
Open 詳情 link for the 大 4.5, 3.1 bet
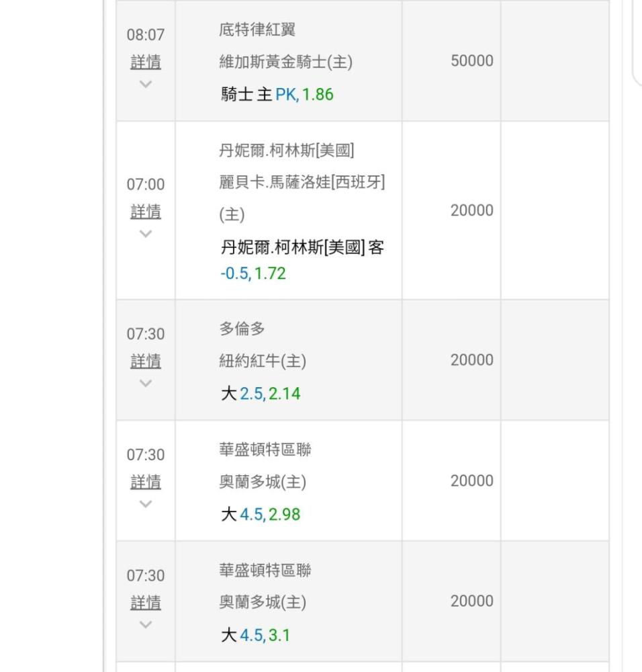[x=146, y=603]
